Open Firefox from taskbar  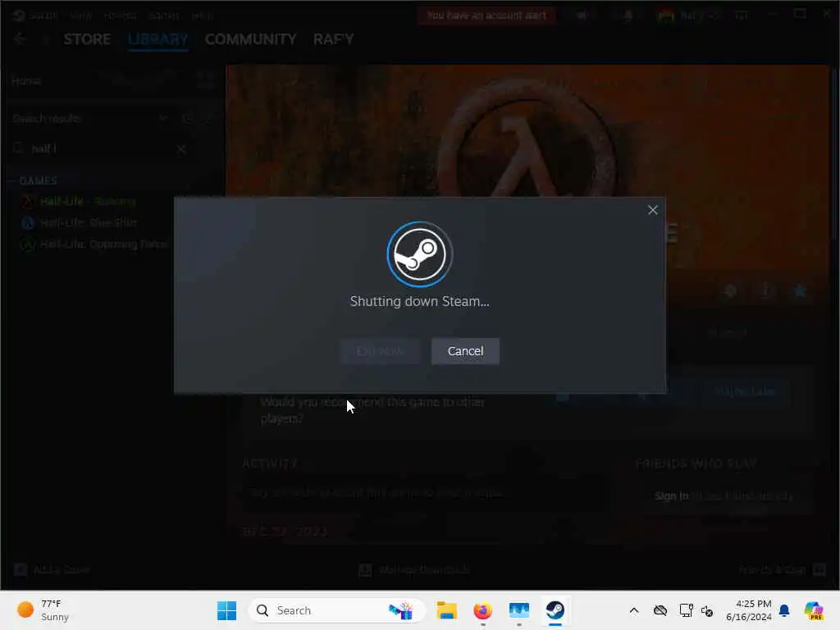[x=482, y=610]
